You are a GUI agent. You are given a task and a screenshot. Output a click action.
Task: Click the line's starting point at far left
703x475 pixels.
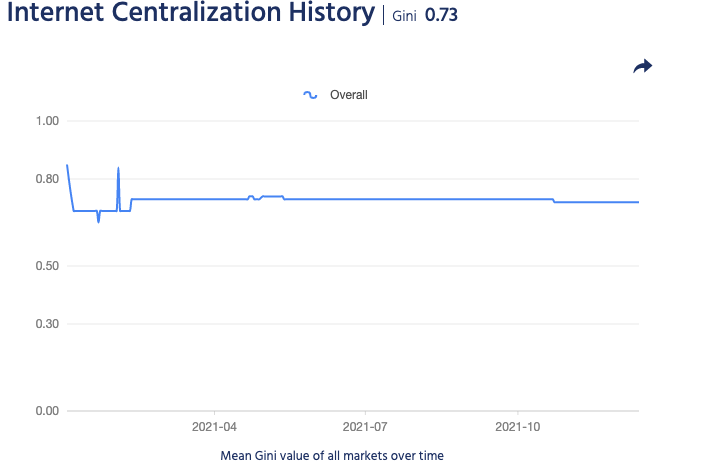pos(67,165)
